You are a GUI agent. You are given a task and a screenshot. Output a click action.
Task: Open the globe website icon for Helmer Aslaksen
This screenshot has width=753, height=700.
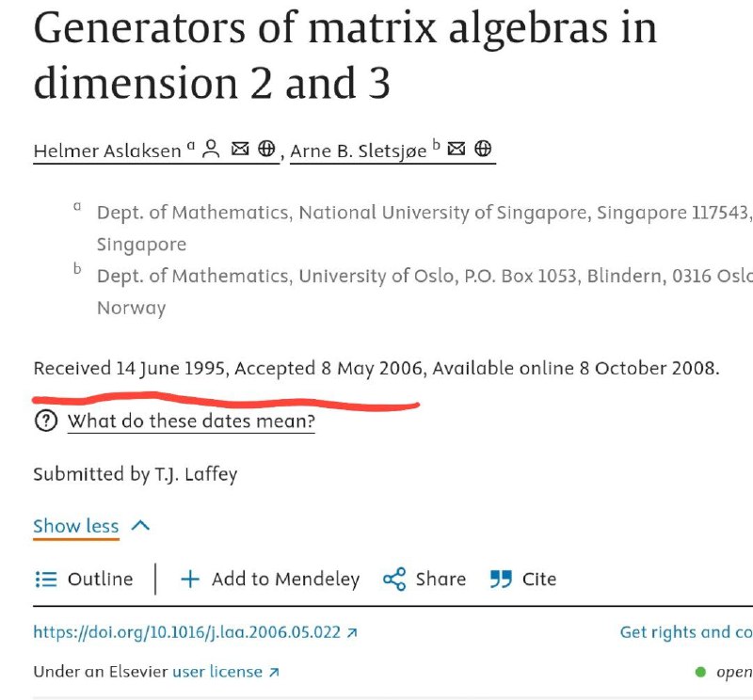(266, 149)
